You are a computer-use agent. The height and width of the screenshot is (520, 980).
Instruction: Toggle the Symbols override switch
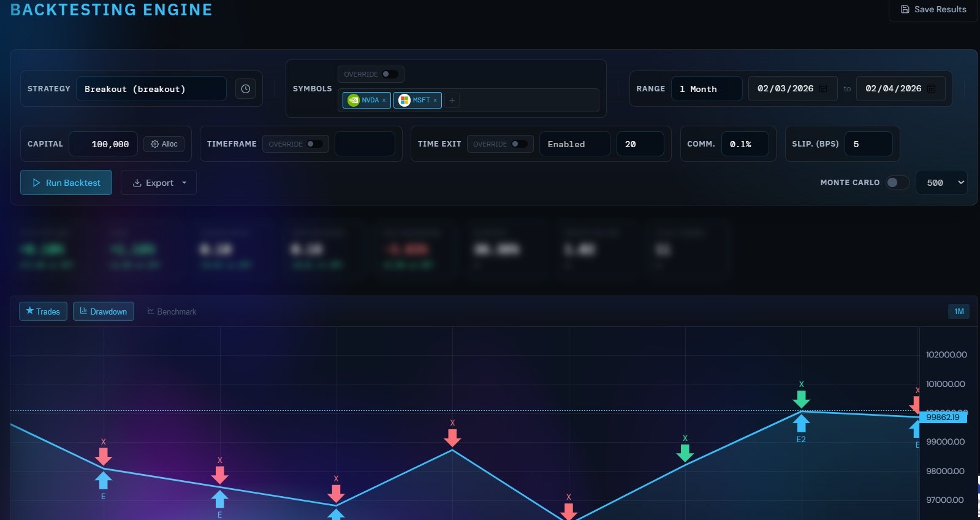[390, 74]
